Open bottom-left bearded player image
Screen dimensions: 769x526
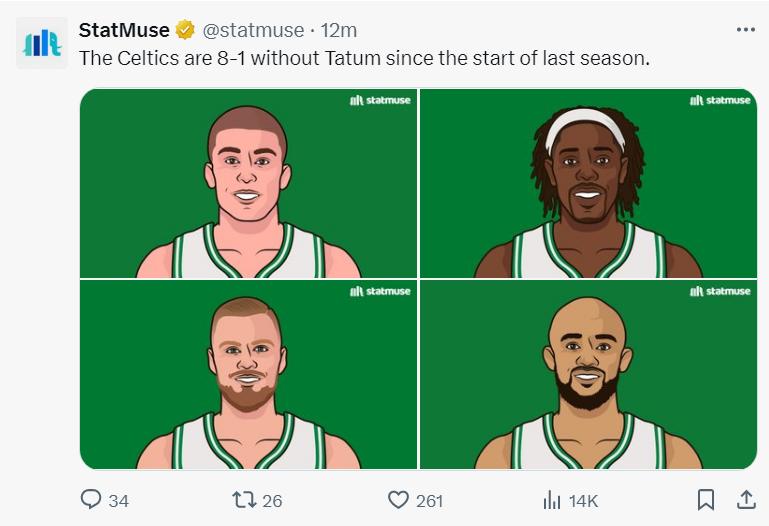tap(248, 375)
